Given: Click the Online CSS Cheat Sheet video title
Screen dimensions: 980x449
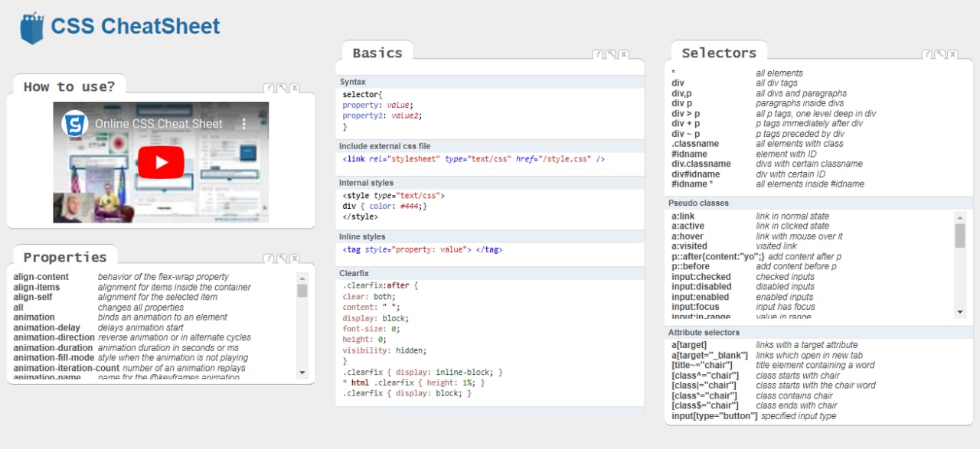Looking at the screenshot, I should point(158,123).
